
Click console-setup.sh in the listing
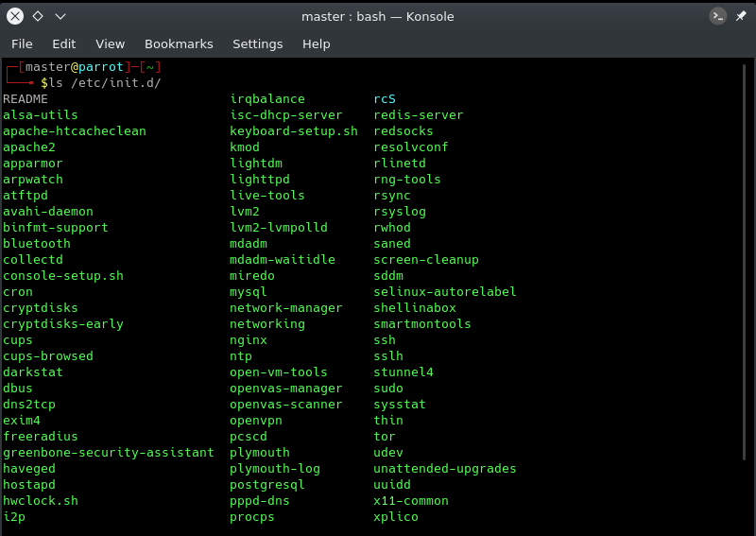[63, 275]
